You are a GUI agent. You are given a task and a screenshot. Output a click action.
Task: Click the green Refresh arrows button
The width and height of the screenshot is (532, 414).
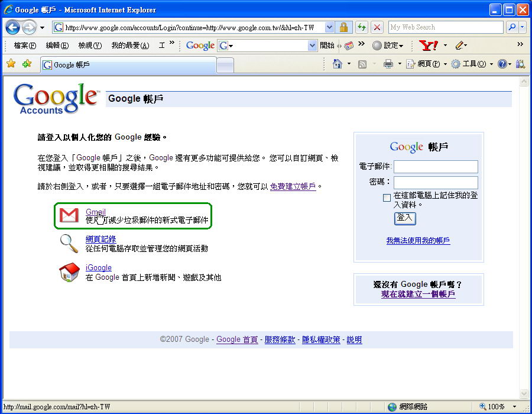(362, 27)
